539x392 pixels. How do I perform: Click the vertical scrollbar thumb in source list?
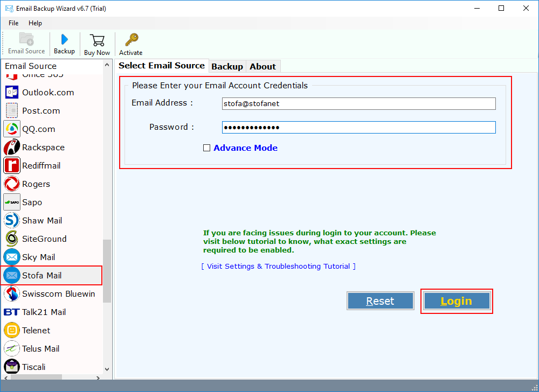pyautogui.click(x=107, y=271)
